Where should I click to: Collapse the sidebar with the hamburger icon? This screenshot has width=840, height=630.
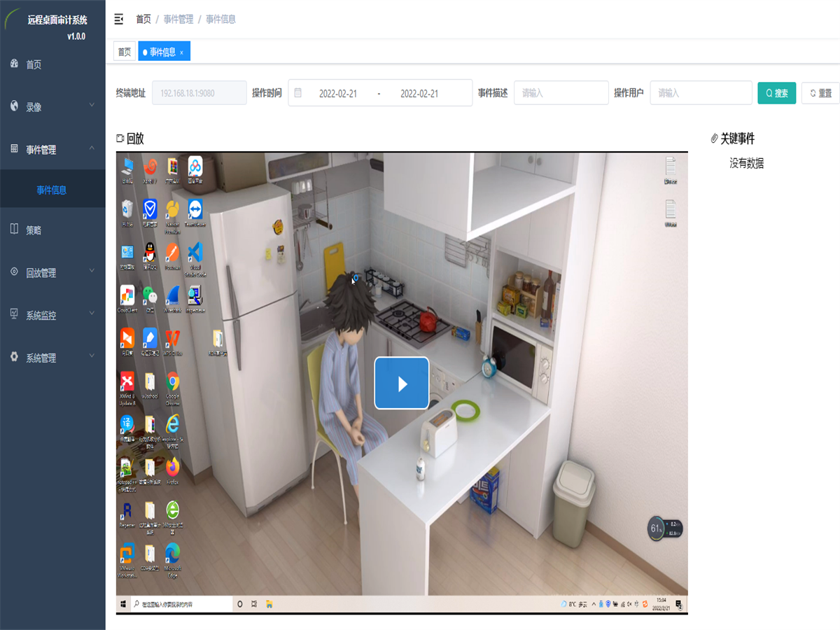(x=119, y=19)
